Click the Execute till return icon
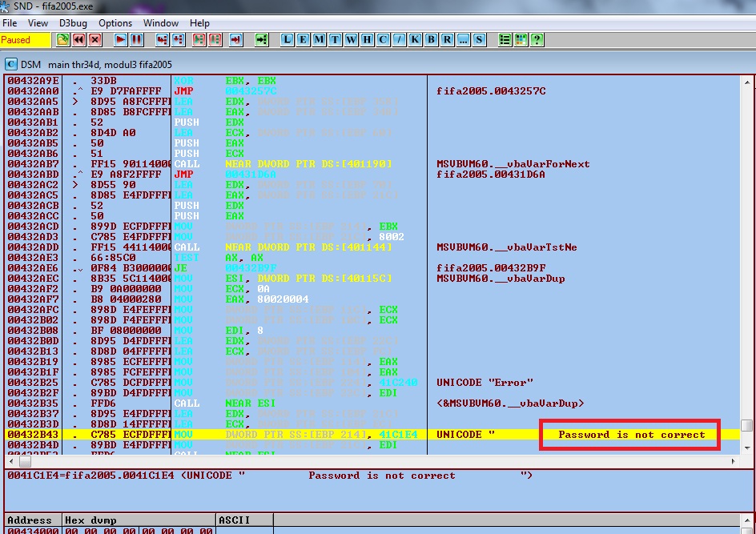Screen dimensions: 756x534 pyautogui.click(x=236, y=39)
